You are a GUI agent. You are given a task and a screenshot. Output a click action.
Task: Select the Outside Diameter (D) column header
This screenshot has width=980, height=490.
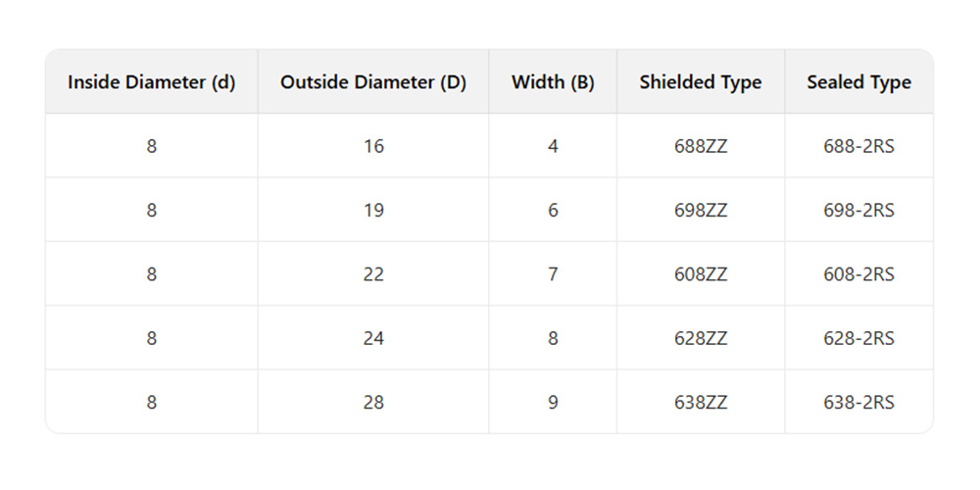click(x=373, y=82)
